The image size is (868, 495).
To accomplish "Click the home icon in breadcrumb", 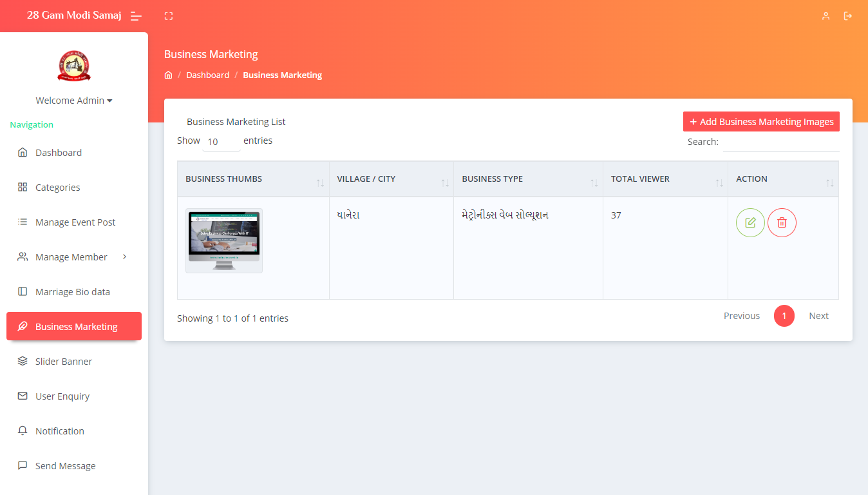I will click(169, 75).
